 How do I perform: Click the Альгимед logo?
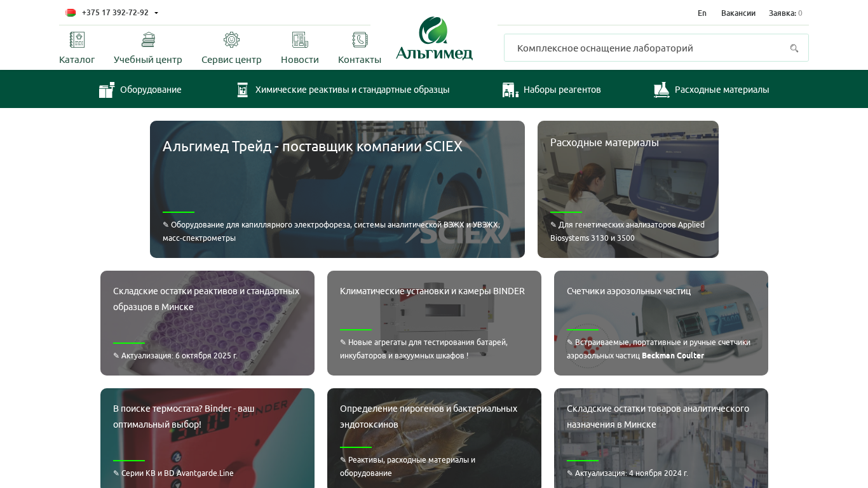click(434, 38)
